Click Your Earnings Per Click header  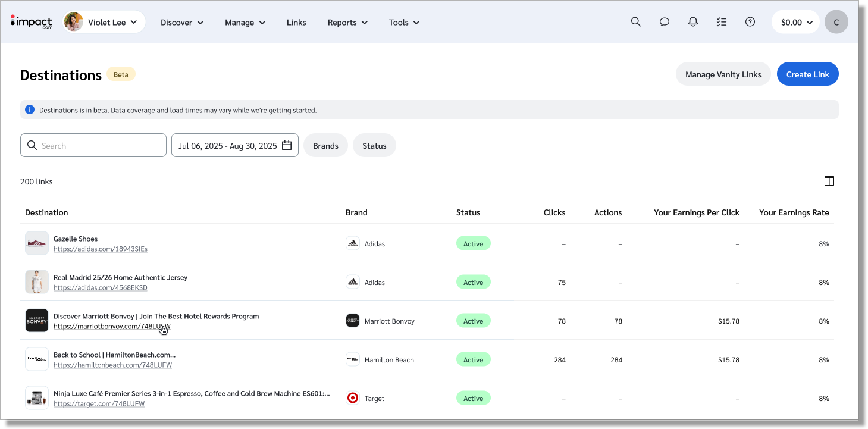tap(697, 212)
